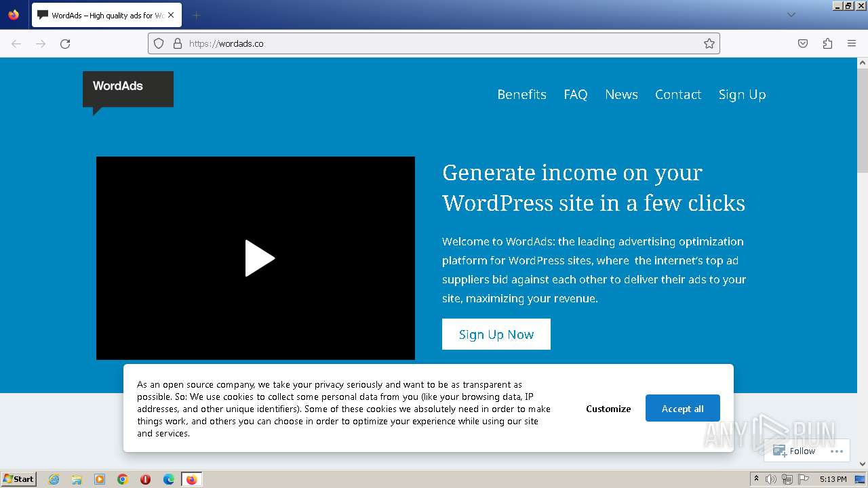Click the Follow button
Viewport: 868px width, 488px height.
click(x=794, y=451)
